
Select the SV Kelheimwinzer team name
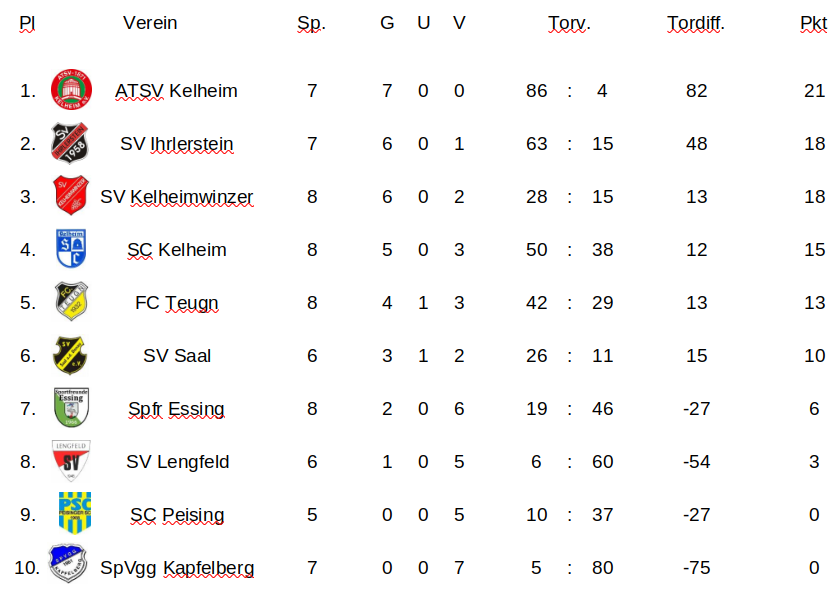tap(176, 197)
